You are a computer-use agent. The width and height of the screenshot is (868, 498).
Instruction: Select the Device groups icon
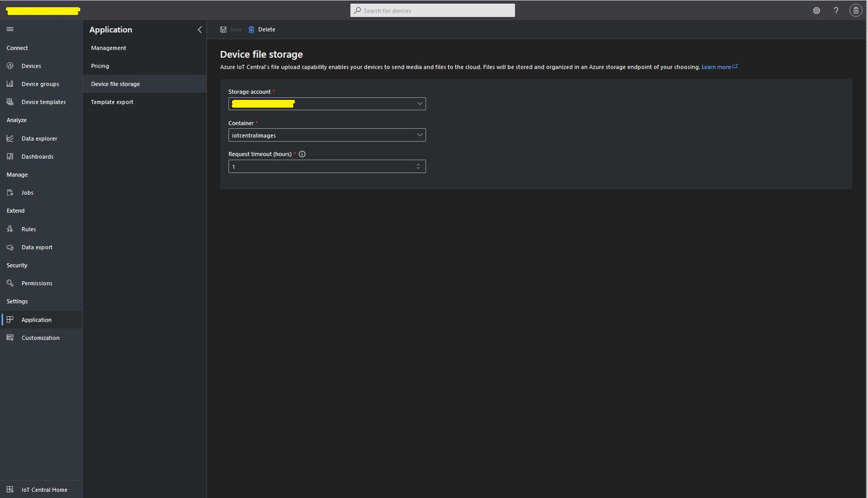(10, 84)
